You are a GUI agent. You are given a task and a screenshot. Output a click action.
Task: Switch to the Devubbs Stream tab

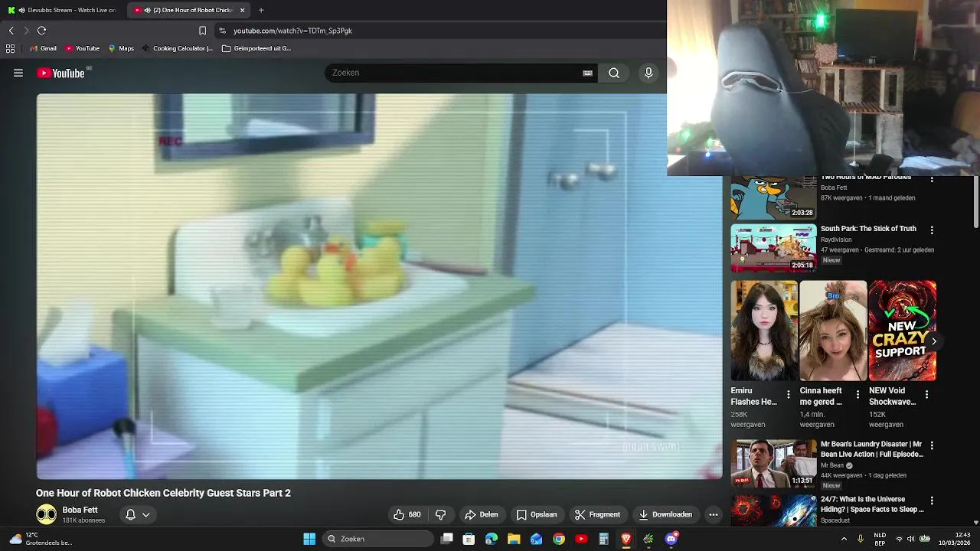63,10
